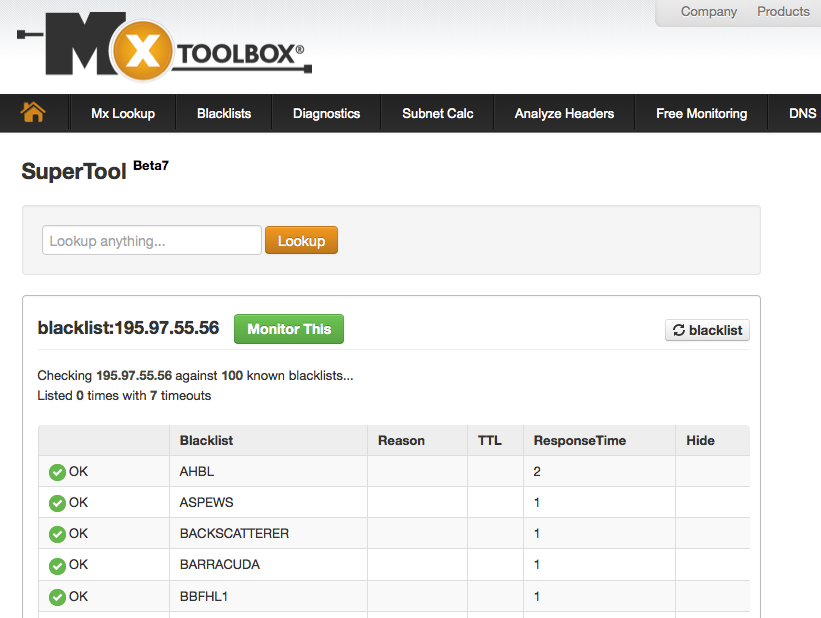
Task: Click the green OK checkmark for BACKSCATTERER
Action: (x=57, y=534)
